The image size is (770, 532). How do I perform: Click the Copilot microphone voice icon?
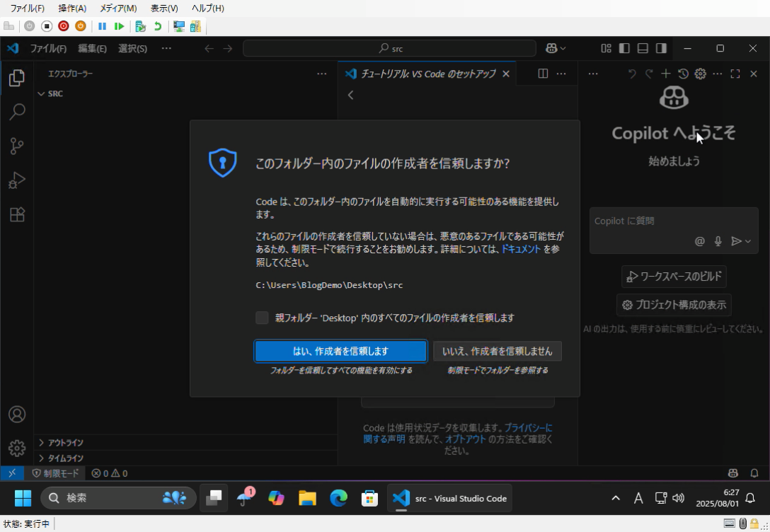718,241
